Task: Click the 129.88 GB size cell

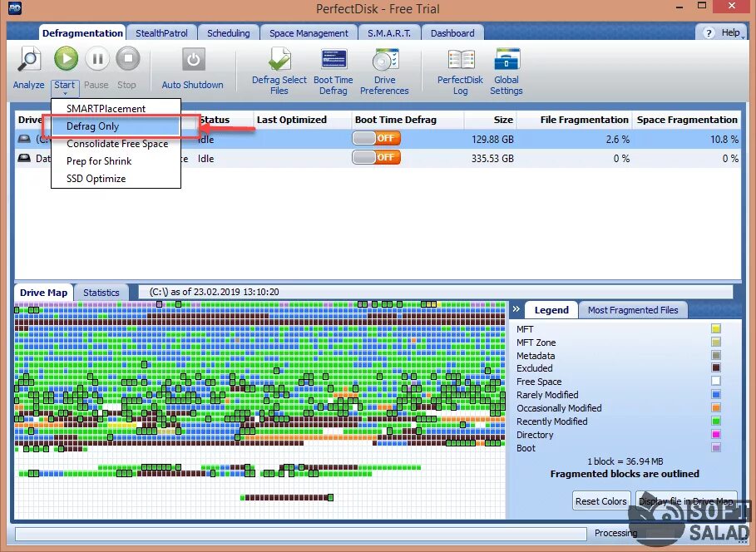Action: pyautogui.click(x=492, y=140)
